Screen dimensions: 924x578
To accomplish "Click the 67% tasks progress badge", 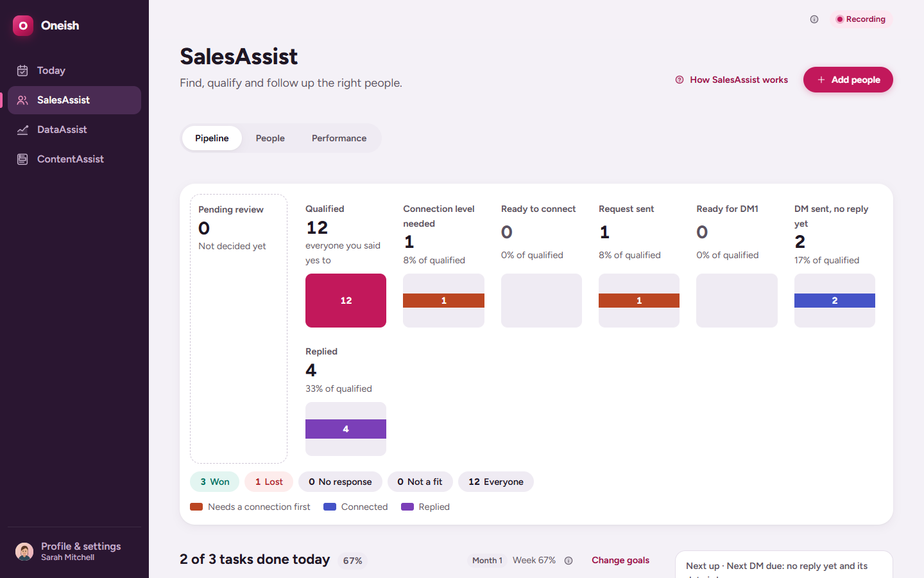I will pyautogui.click(x=353, y=561).
